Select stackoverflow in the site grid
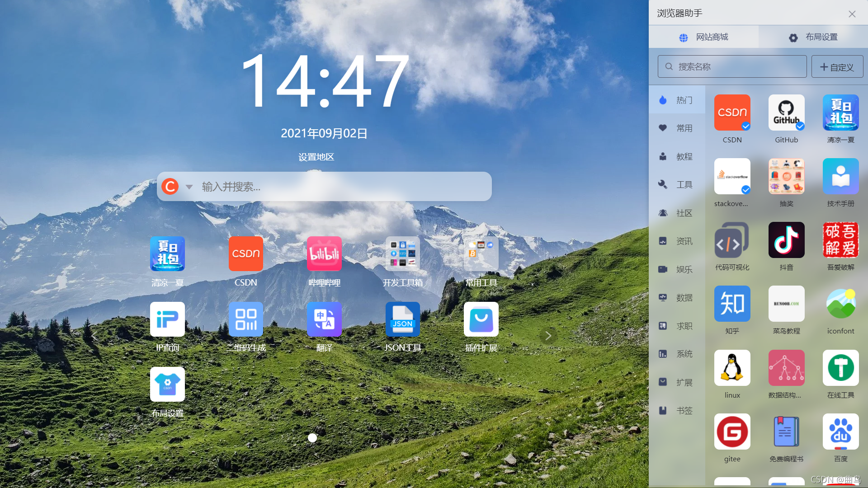This screenshot has height=488, width=868. pyautogui.click(x=732, y=176)
